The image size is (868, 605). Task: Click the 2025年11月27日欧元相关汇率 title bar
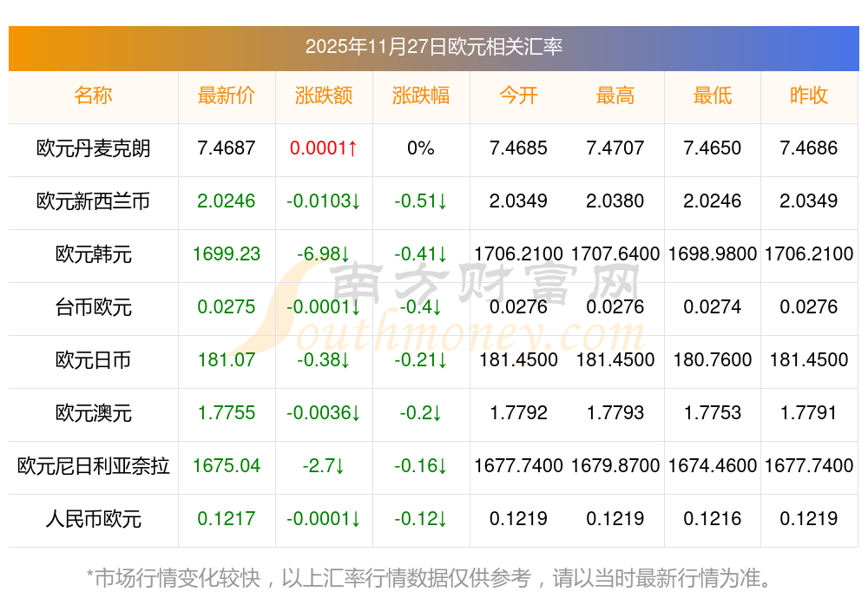pos(433,47)
